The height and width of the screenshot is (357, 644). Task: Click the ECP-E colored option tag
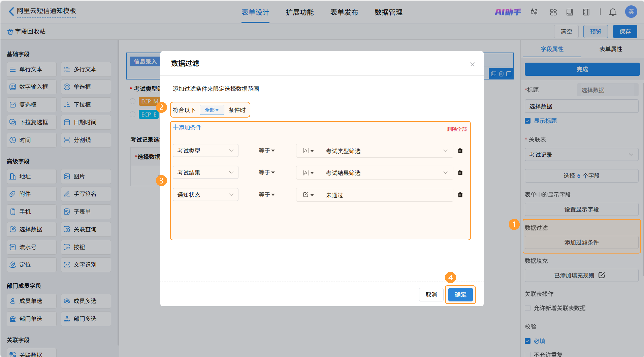[149, 114]
